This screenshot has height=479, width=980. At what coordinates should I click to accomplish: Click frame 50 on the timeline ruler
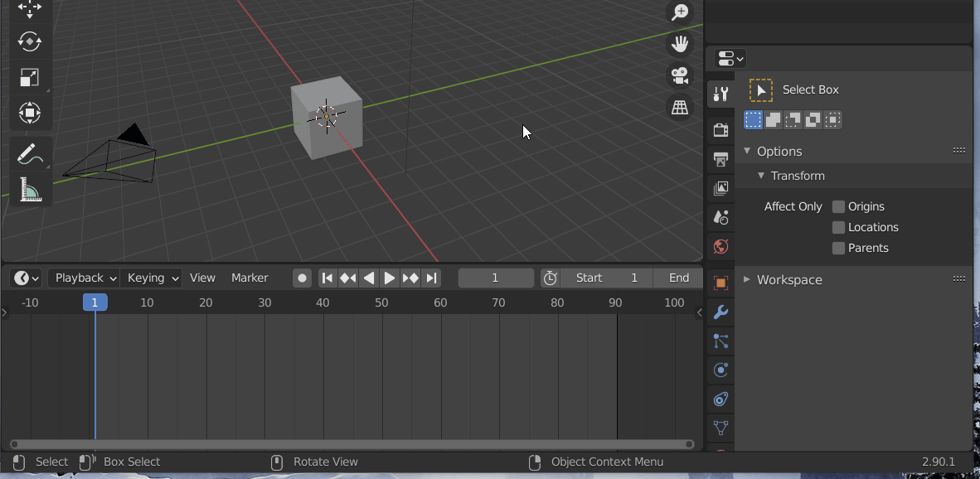(x=381, y=302)
